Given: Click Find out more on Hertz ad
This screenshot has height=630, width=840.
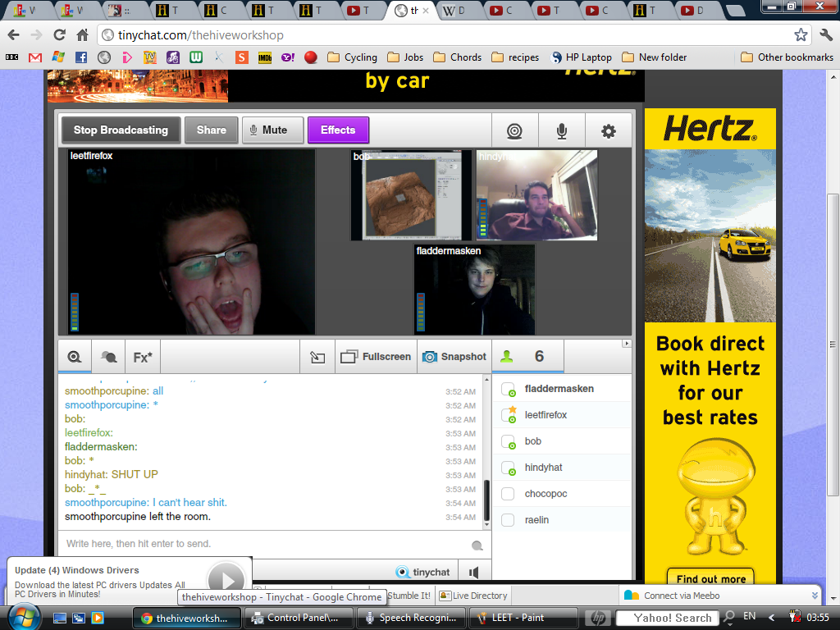Looking at the screenshot, I should pos(710,578).
